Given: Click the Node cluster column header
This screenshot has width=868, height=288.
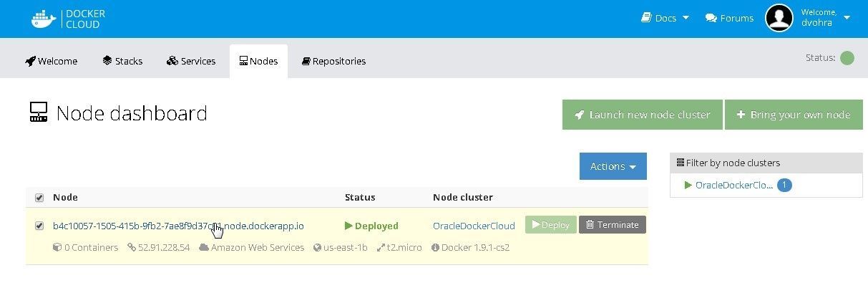Looking at the screenshot, I should click(x=463, y=197).
